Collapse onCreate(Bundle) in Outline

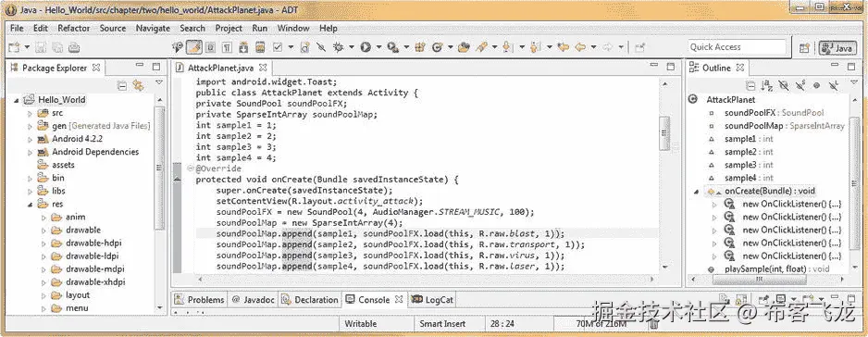coord(698,192)
